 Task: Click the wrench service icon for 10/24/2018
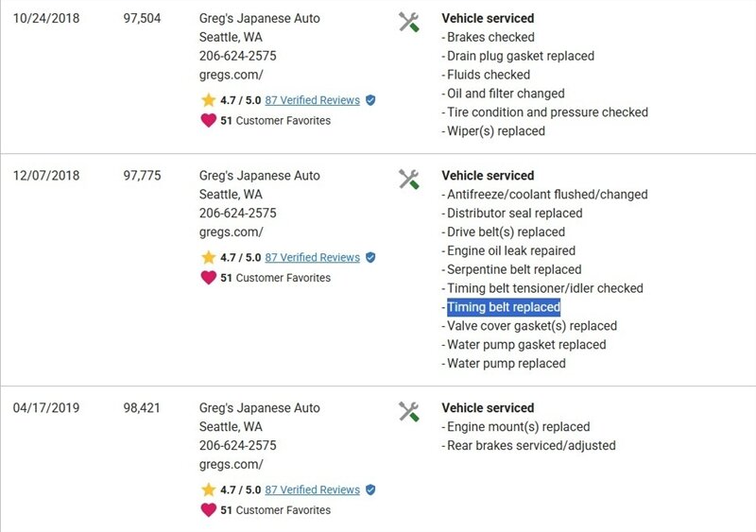click(x=408, y=22)
